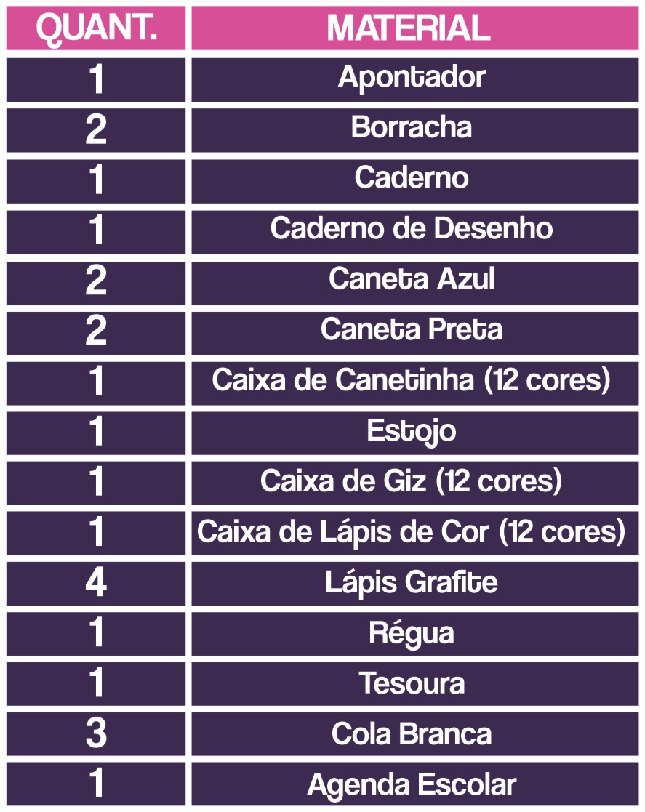Select the Cola Branca entry
This screenshot has width=645, height=812.
[x=415, y=733]
